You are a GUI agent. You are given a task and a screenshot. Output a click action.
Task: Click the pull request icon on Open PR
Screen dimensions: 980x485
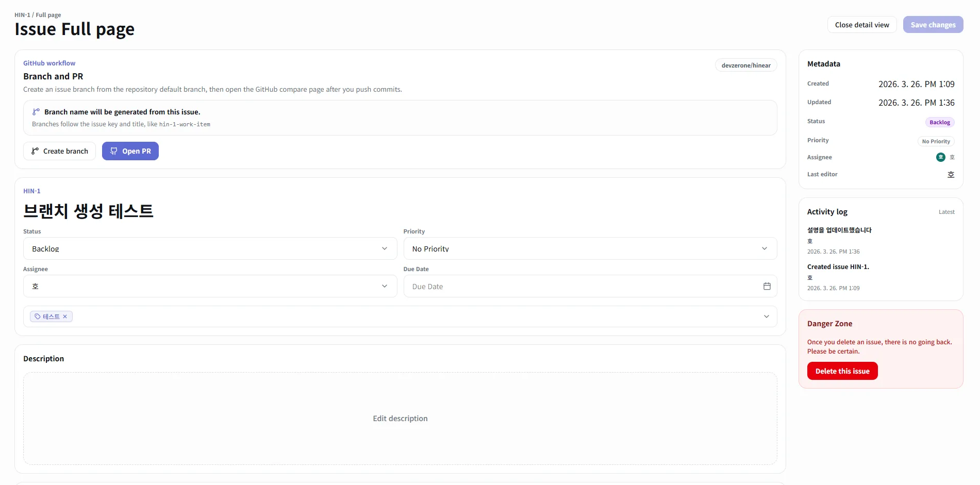114,151
